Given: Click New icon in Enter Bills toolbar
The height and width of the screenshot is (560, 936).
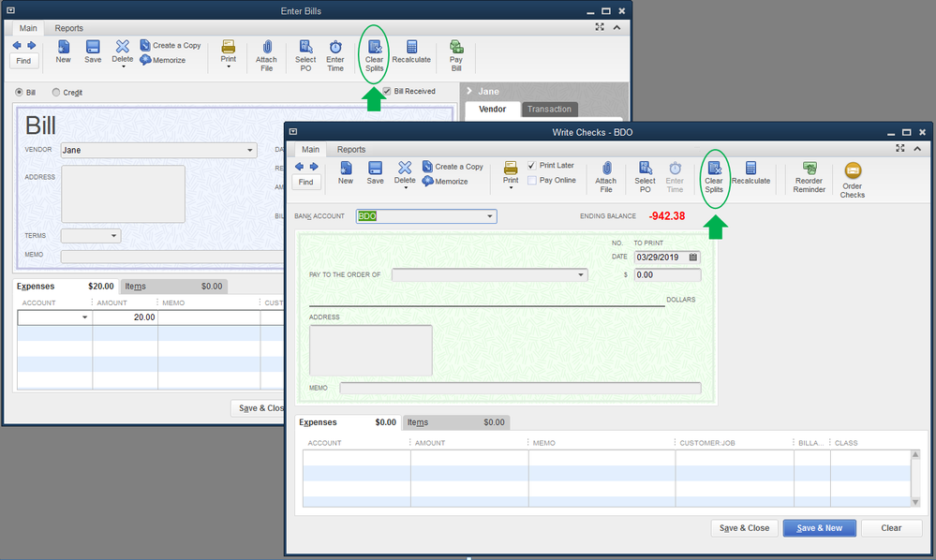Looking at the screenshot, I should pos(64,47).
